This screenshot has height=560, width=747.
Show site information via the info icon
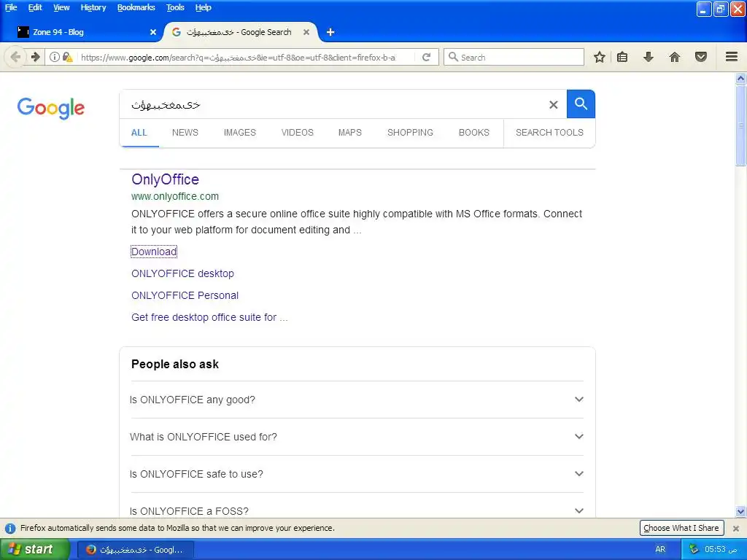pyautogui.click(x=55, y=57)
